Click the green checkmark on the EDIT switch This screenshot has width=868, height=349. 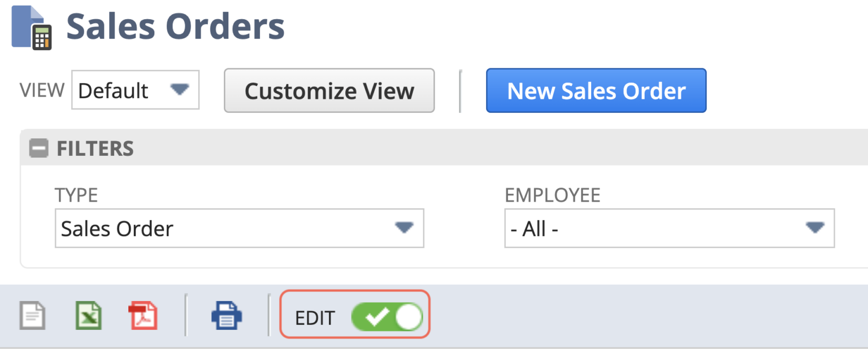click(377, 317)
